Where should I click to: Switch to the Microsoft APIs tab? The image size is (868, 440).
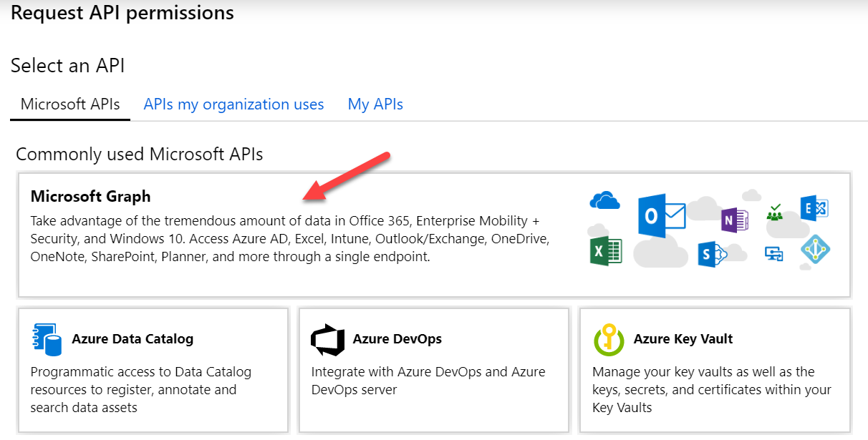tap(70, 104)
